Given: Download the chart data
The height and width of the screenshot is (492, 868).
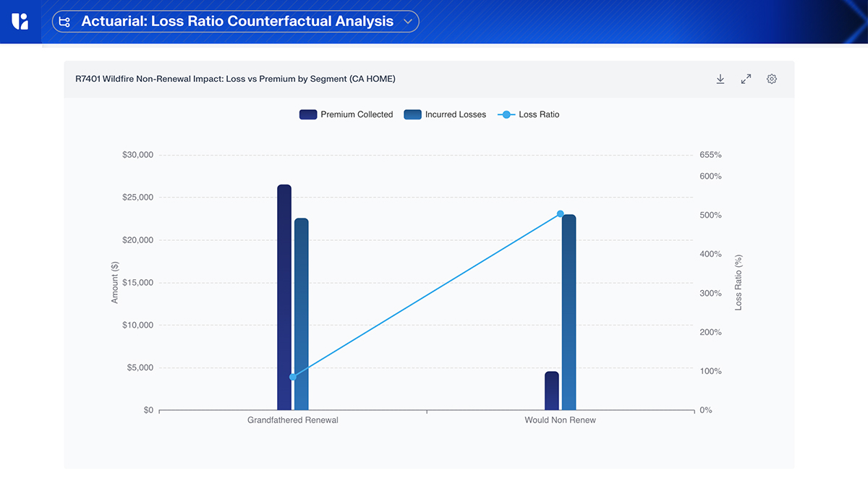Looking at the screenshot, I should [720, 79].
